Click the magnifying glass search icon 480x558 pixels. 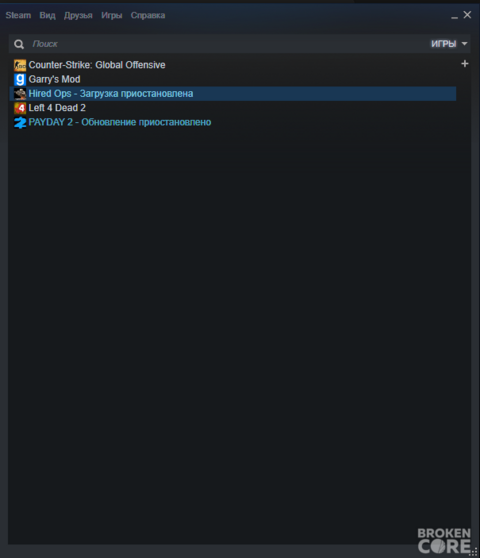(19, 44)
